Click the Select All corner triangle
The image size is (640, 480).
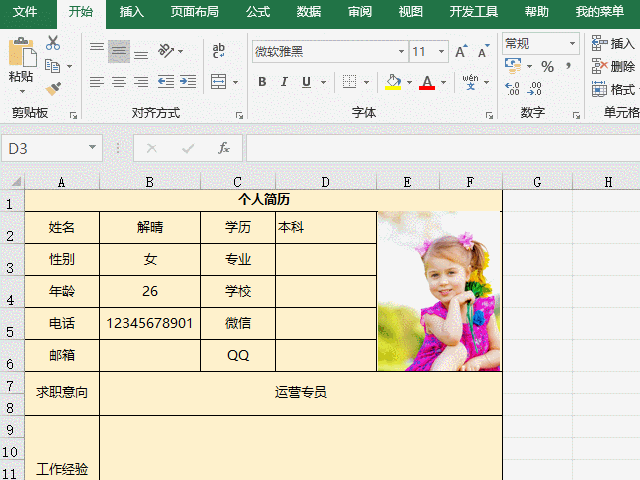click(15, 182)
